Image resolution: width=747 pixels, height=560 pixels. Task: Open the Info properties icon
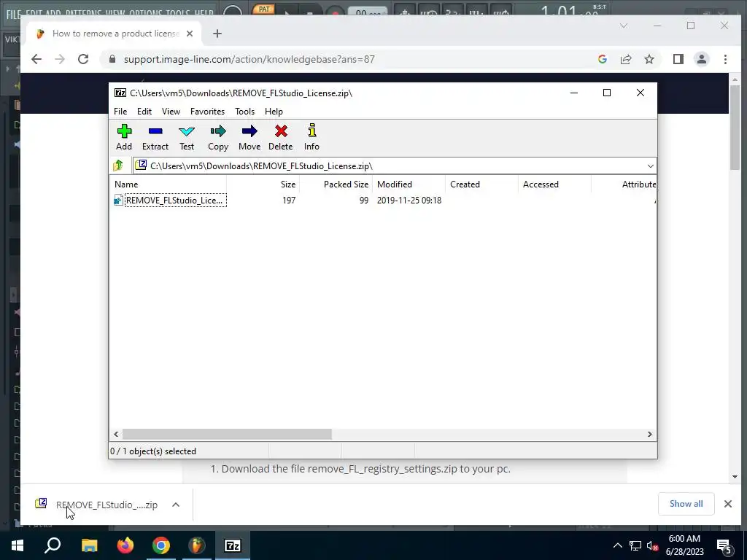tap(311, 137)
